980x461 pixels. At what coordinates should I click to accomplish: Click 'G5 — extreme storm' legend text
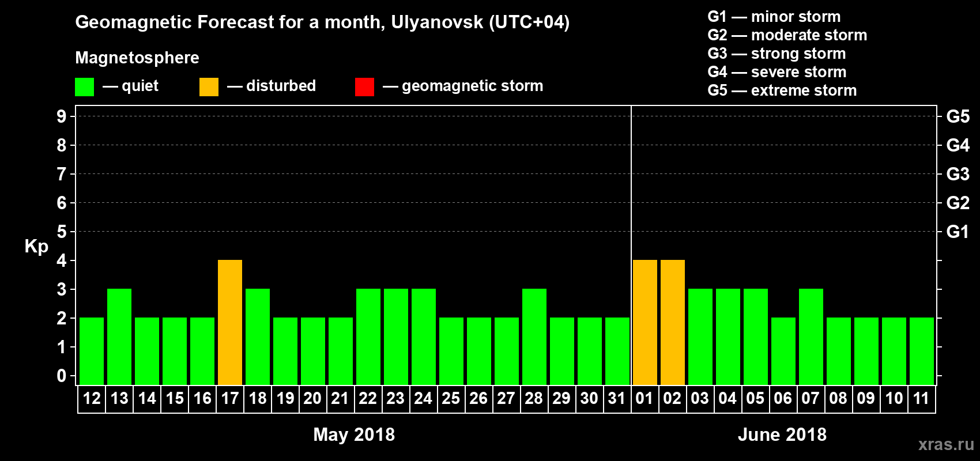(x=782, y=90)
